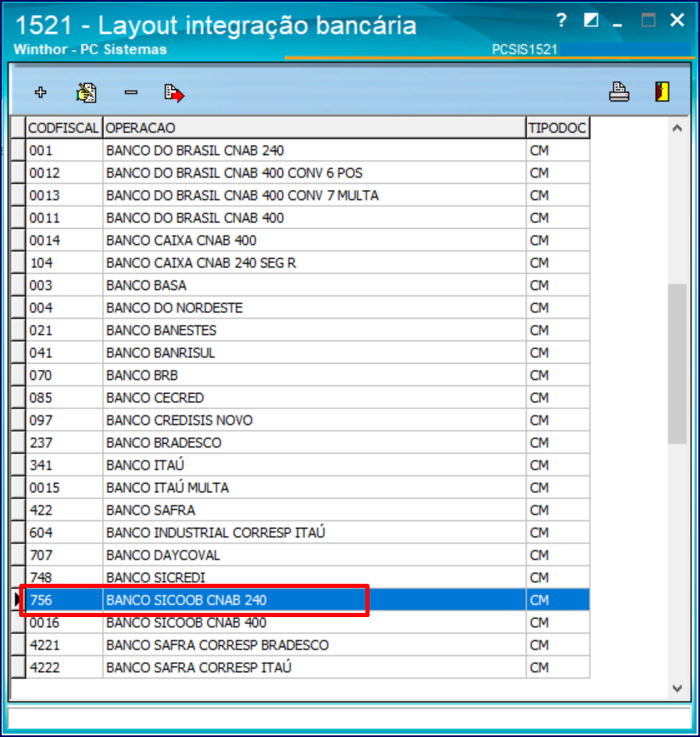Viewport: 700px width, 737px height.
Task: Select the BANCO BASA row
Action: (308, 286)
